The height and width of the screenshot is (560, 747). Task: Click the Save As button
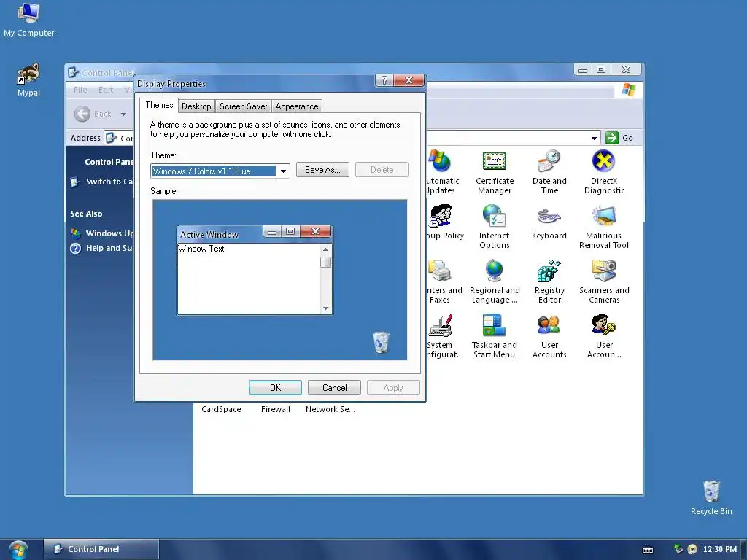(x=322, y=169)
